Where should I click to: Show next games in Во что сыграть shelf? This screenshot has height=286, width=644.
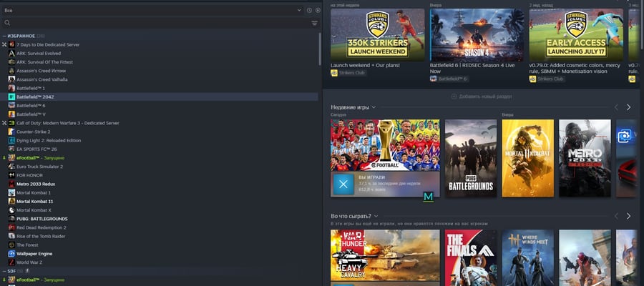[x=628, y=216]
